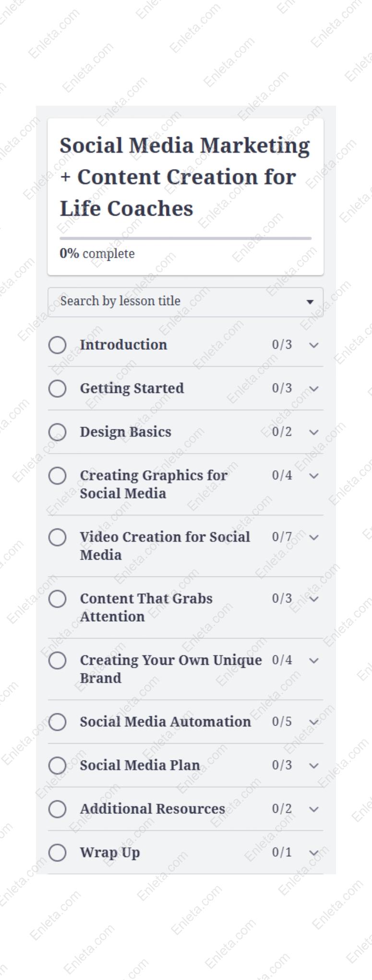Select the Design Basics section title
Screen dimensions: 372x980
tap(125, 432)
